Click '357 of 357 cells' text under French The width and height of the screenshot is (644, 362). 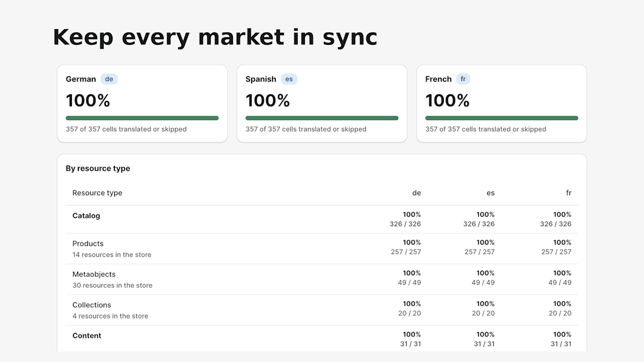[486, 129]
